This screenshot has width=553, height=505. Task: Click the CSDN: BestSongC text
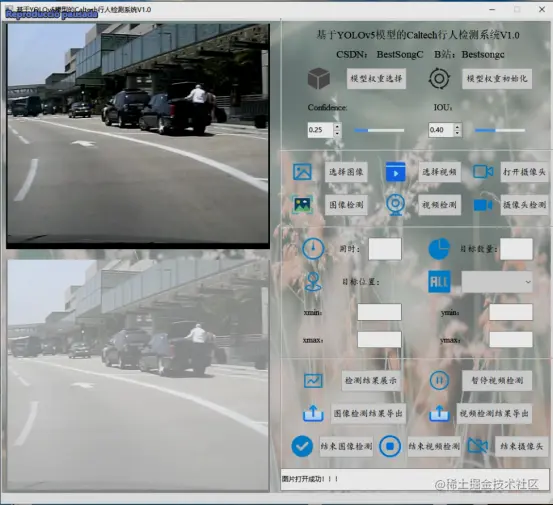tap(379, 55)
